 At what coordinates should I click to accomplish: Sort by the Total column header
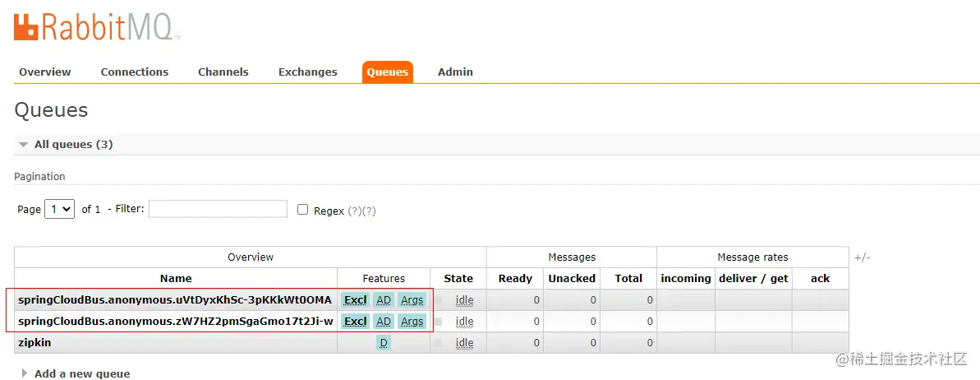pyautogui.click(x=628, y=279)
